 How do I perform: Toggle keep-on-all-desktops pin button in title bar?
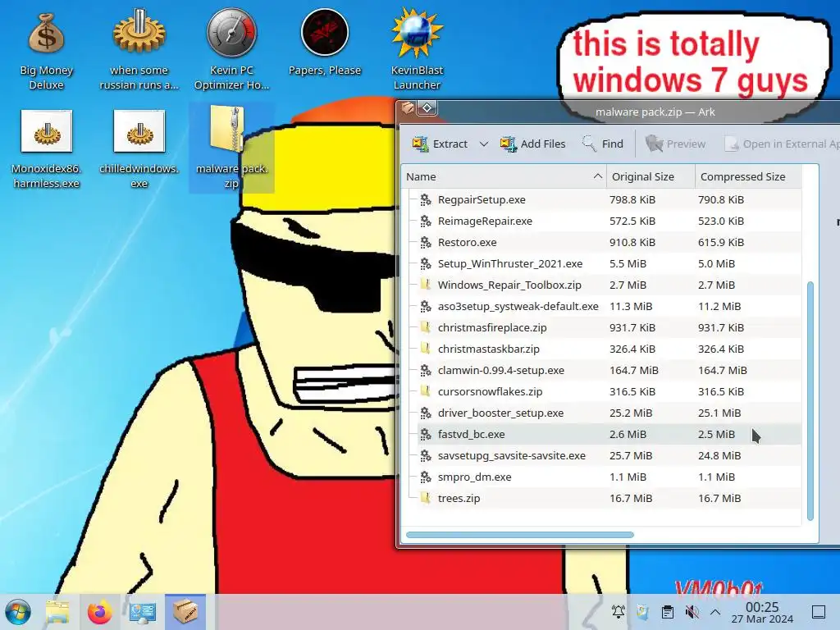tap(427, 108)
